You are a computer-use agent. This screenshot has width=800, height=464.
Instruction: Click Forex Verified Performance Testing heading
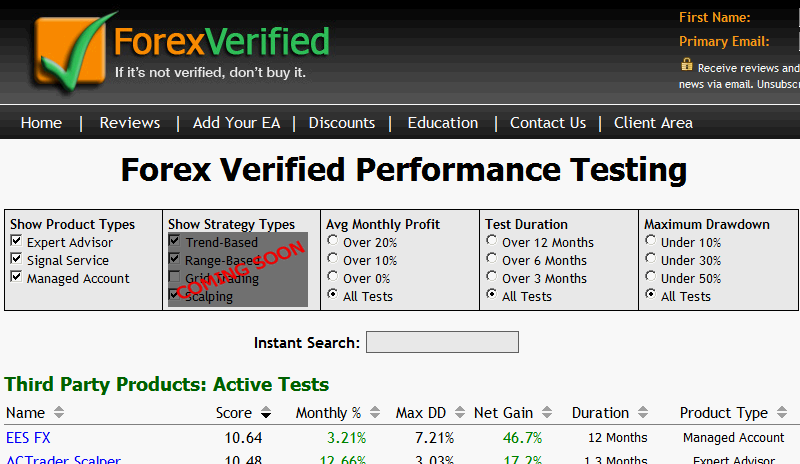point(404,169)
